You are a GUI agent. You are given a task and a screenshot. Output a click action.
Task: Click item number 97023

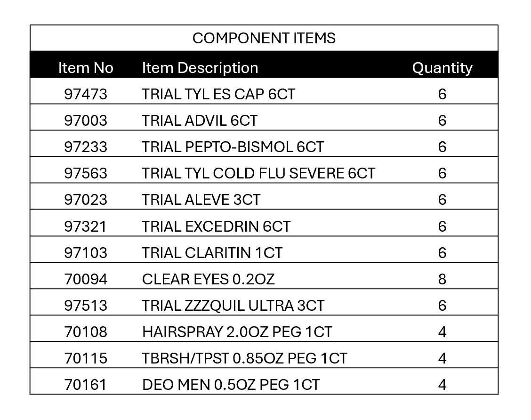86,200
